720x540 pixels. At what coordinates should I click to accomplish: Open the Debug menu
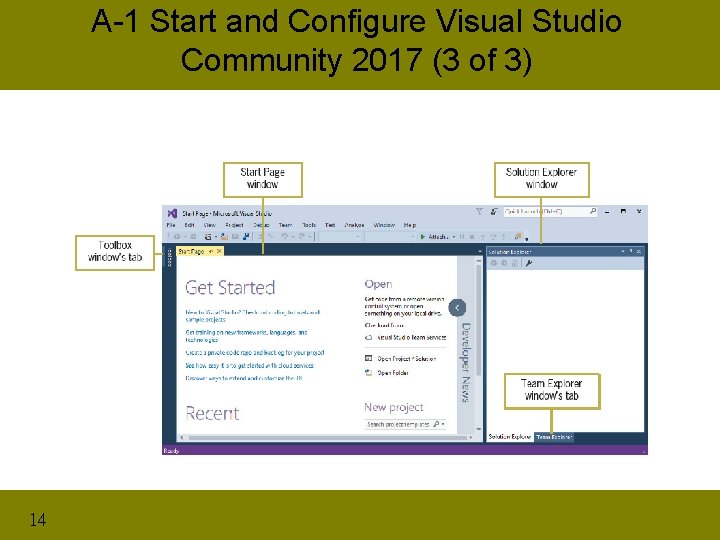coord(261,225)
